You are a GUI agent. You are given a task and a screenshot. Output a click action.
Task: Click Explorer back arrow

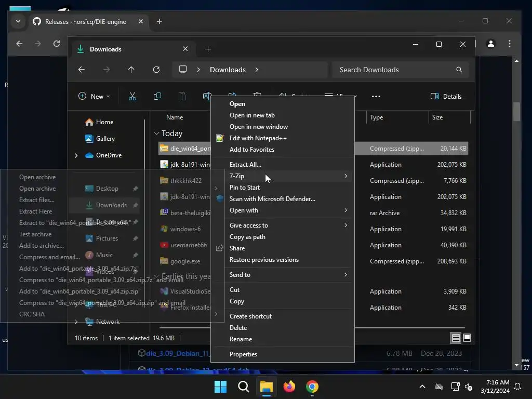[82, 70]
